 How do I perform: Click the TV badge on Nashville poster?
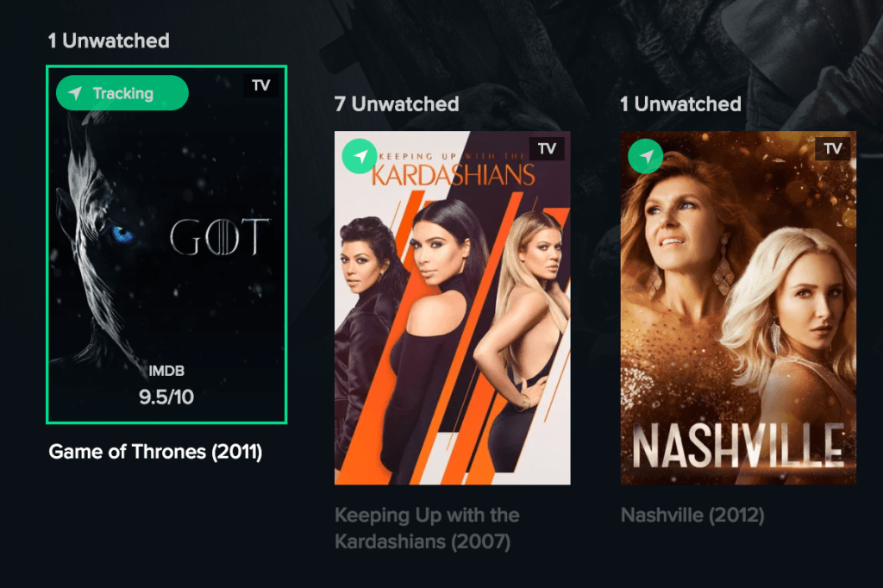point(833,148)
